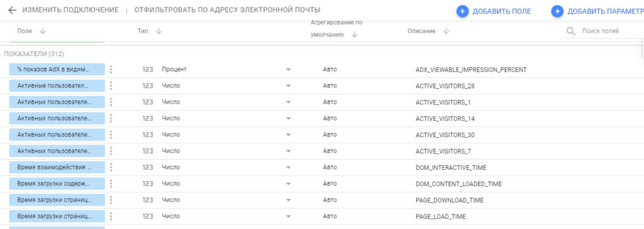Click 123 type icon in PAGE_LOAD_TIME row
This screenshot has height=229, width=644.
(148, 216)
